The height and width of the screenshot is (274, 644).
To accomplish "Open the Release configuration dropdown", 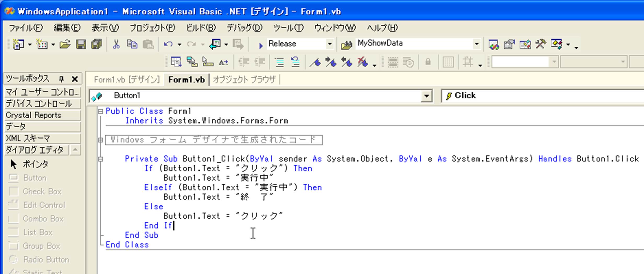I will click(x=330, y=44).
